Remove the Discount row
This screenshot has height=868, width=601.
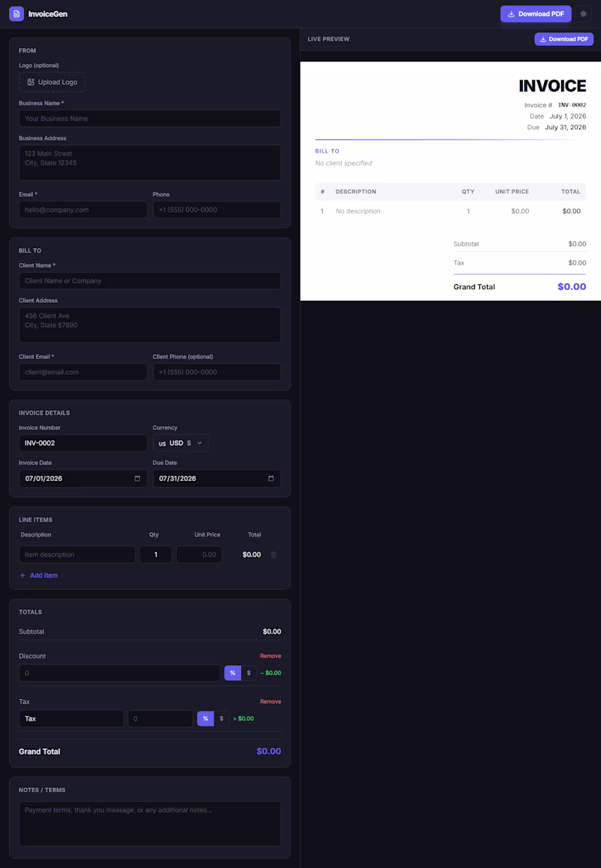270,656
